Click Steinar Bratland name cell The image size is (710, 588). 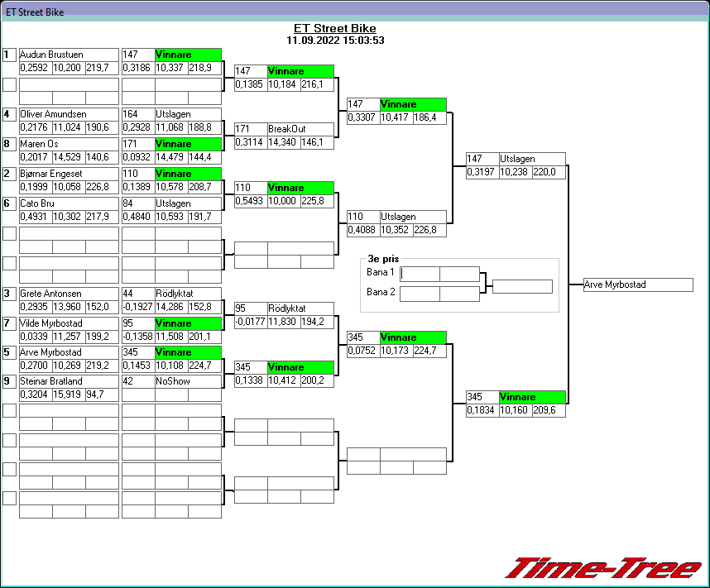69,381
